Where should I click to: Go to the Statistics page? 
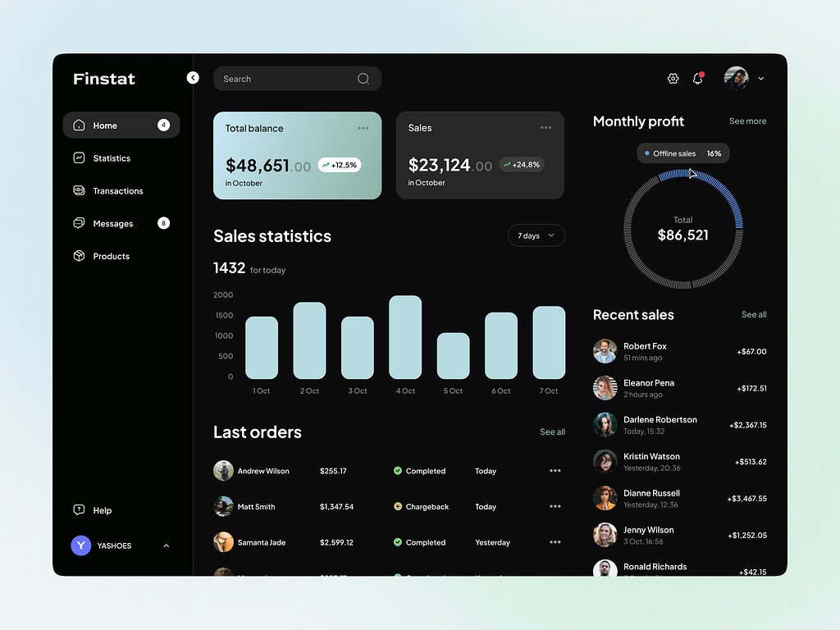click(112, 158)
